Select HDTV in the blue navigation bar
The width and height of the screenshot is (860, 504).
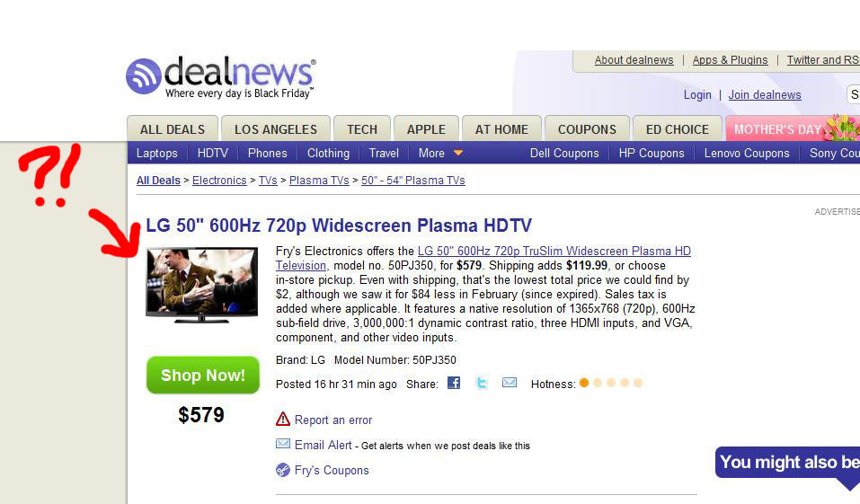click(213, 153)
